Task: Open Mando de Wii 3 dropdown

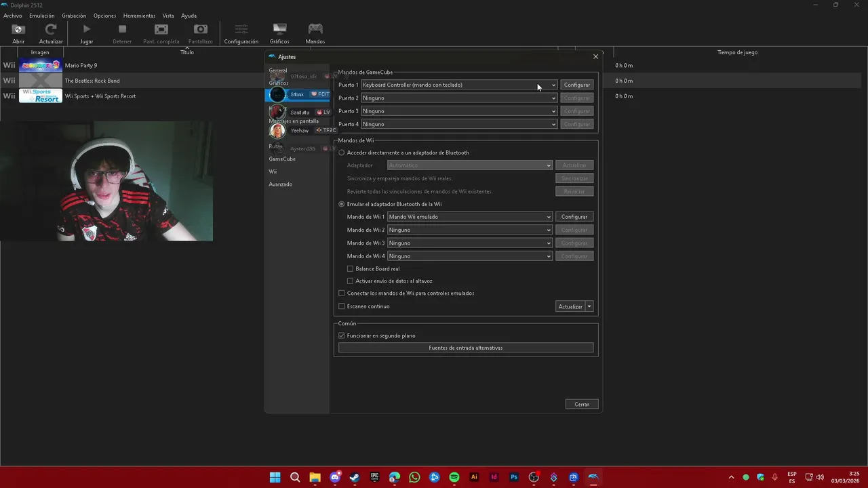Action: point(470,243)
